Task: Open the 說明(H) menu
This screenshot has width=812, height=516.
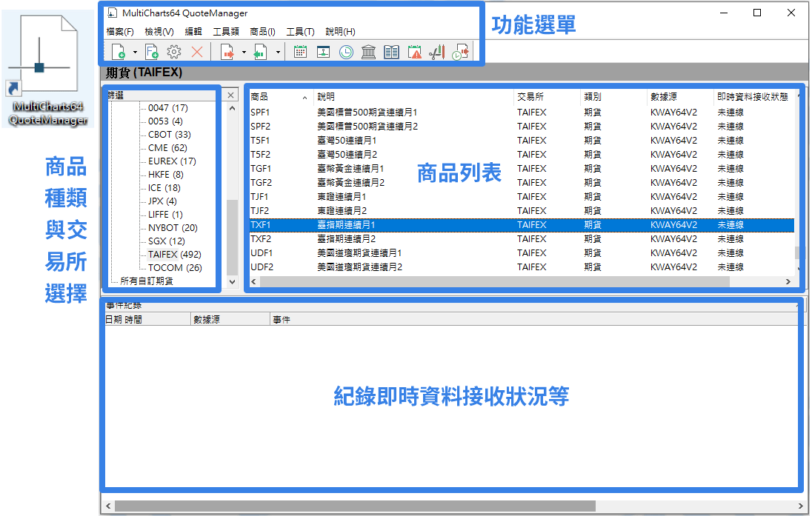Action: click(340, 32)
